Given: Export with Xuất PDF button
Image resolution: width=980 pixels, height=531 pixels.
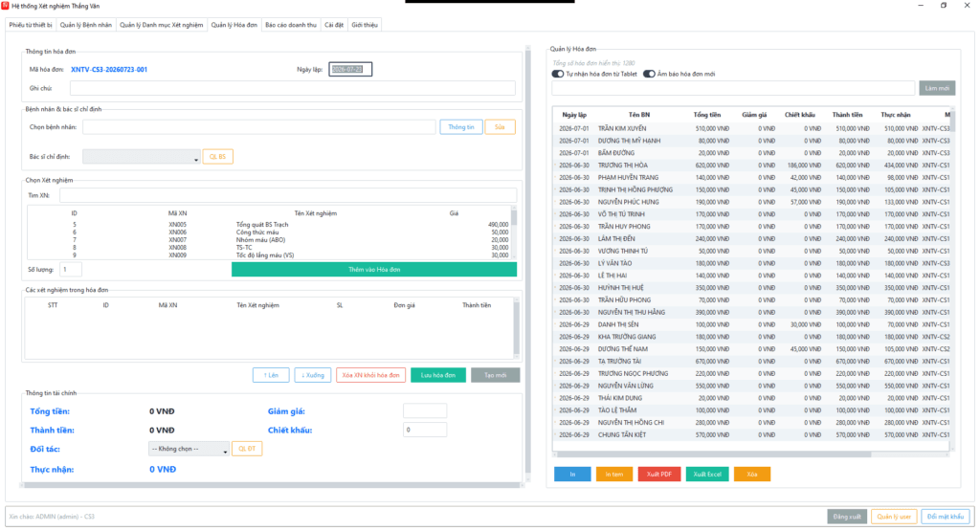Looking at the screenshot, I should coord(659,475).
